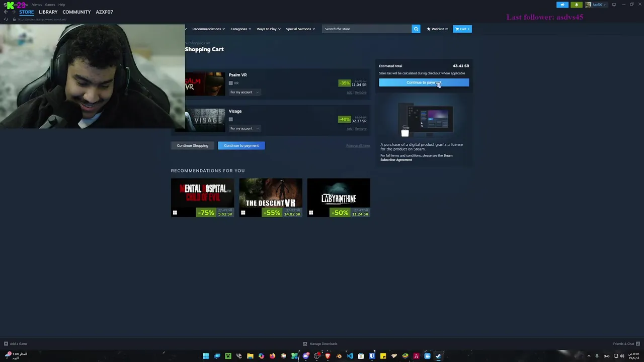Open the Visage game title
Screen dimensions: 644x362
pyautogui.click(x=235, y=111)
